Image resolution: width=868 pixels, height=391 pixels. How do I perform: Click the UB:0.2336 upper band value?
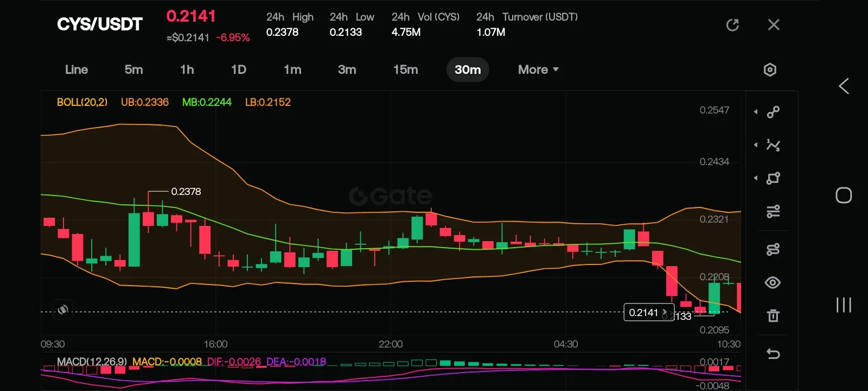[x=145, y=102]
